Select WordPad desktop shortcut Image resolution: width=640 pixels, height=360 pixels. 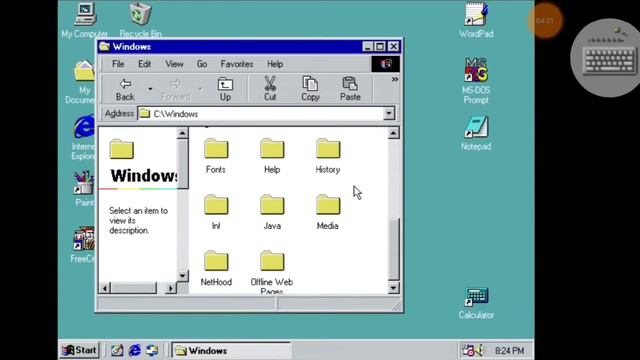coord(476,20)
